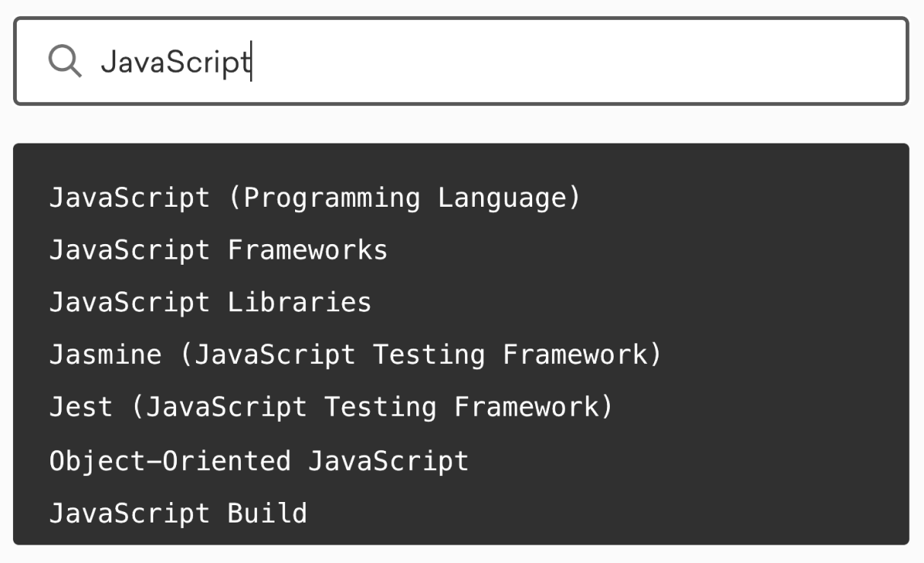Click the word "Jest" in the suggestions
The height and width of the screenshot is (563, 924).
[81, 407]
